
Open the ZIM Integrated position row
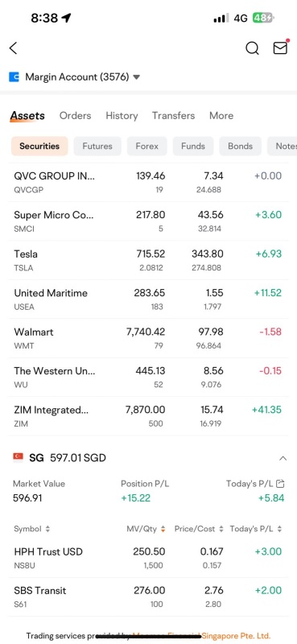coord(148,416)
